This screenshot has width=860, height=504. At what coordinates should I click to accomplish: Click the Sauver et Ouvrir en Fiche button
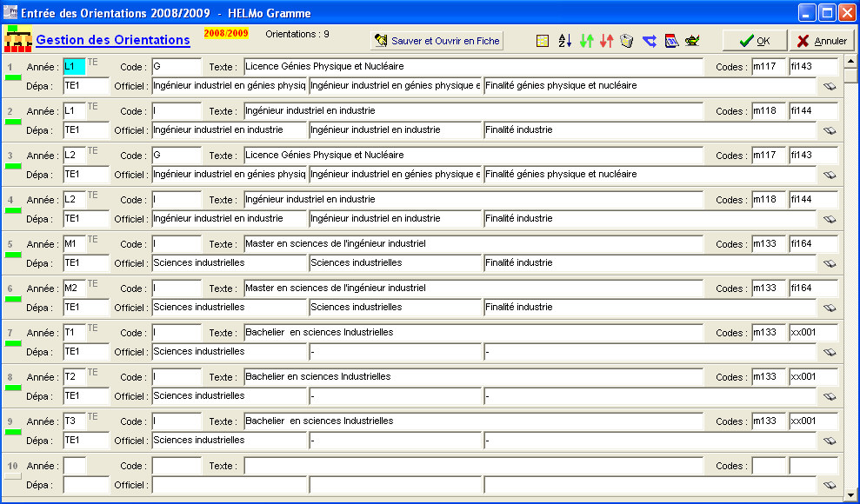437,41
